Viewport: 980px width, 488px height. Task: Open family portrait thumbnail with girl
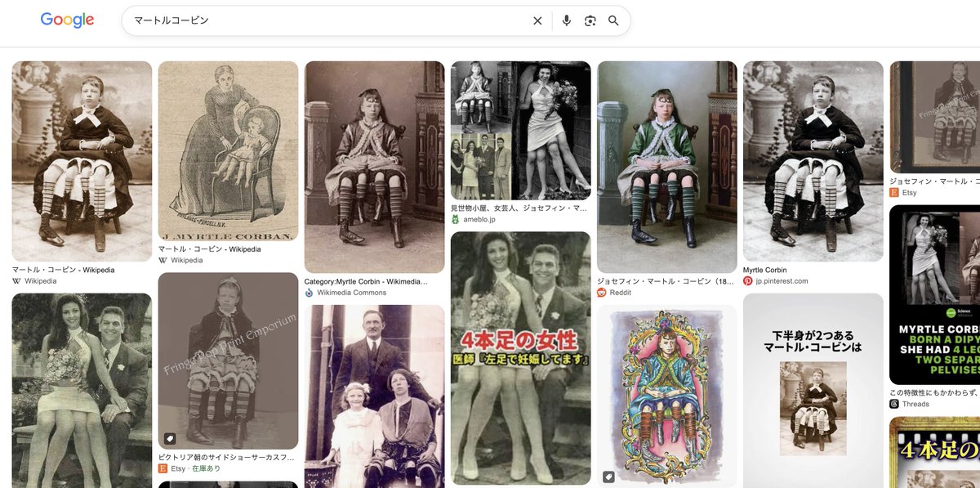(374, 396)
